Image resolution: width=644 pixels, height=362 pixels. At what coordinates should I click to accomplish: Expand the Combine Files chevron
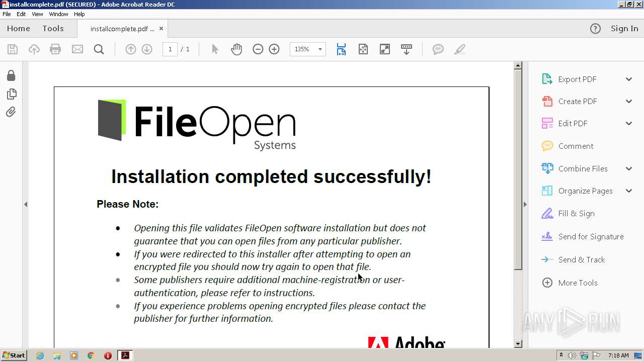pos(629,168)
